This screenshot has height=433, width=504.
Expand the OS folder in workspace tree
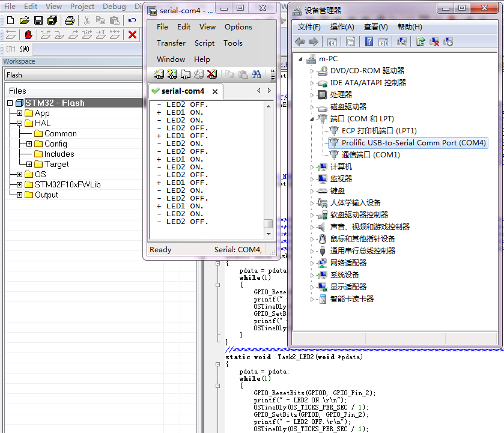tap(19, 174)
